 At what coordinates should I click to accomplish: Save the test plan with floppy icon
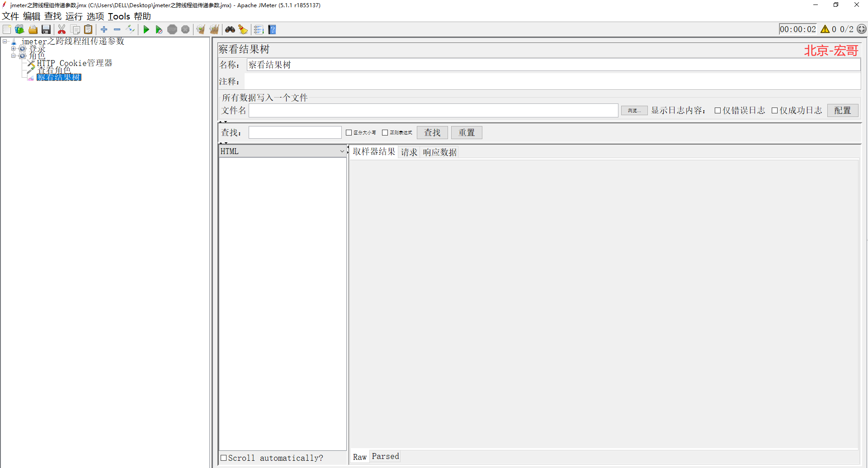click(46, 29)
